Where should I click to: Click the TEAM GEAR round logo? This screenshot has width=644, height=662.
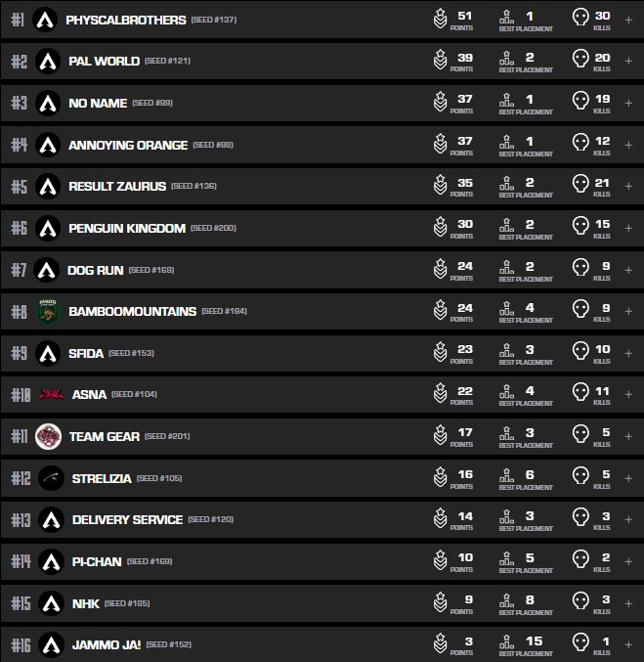pyautogui.click(x=48, y=436)
